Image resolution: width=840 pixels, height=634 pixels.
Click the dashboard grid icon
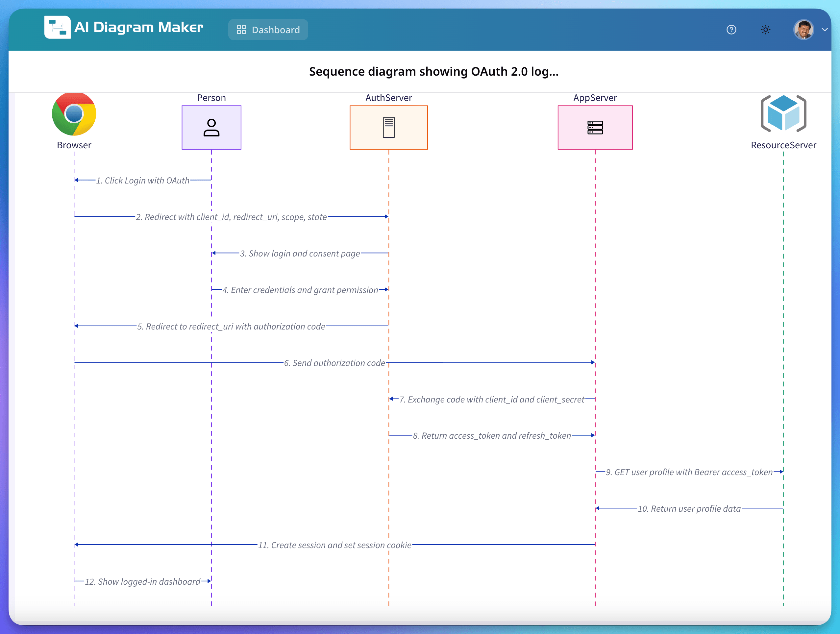tap(241, 29)
